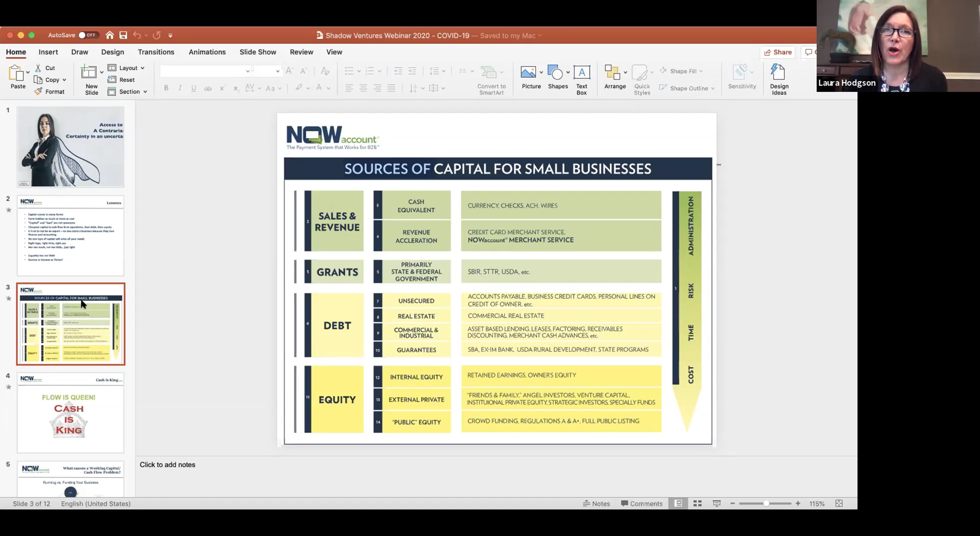The image size is (980, 536).
Task: Decrease the list indent level
Action: (398, 71)
